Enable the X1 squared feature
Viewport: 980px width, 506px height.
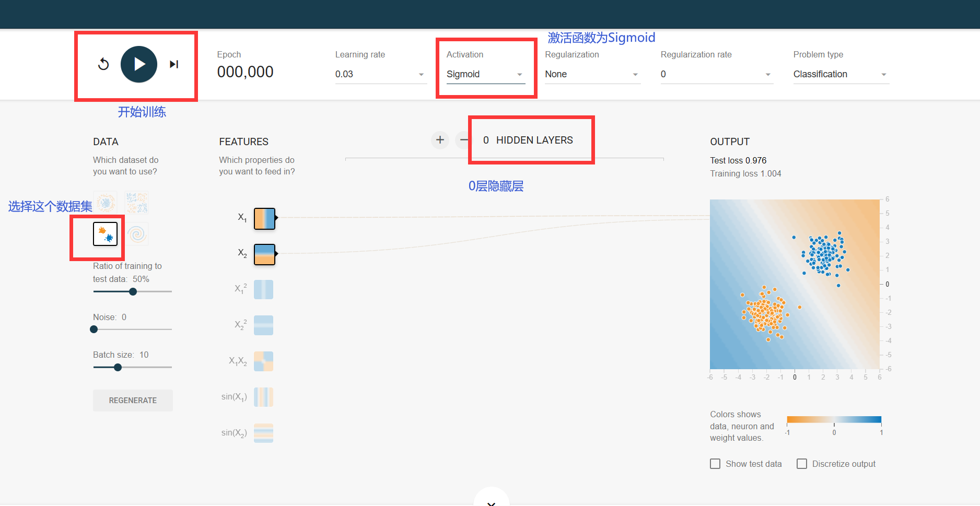(x=263, y=289)
